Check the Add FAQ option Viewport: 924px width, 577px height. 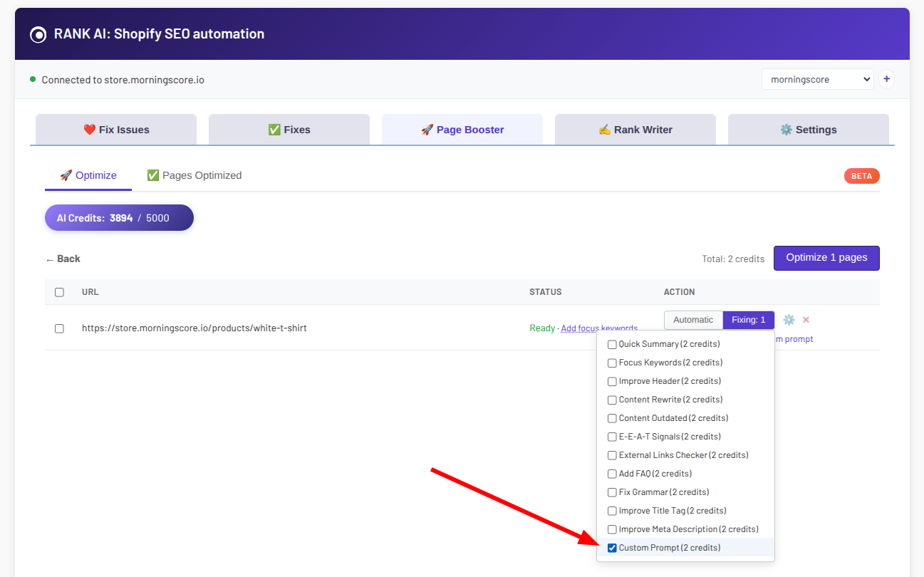pyautogui.click(x=612, y=474)
